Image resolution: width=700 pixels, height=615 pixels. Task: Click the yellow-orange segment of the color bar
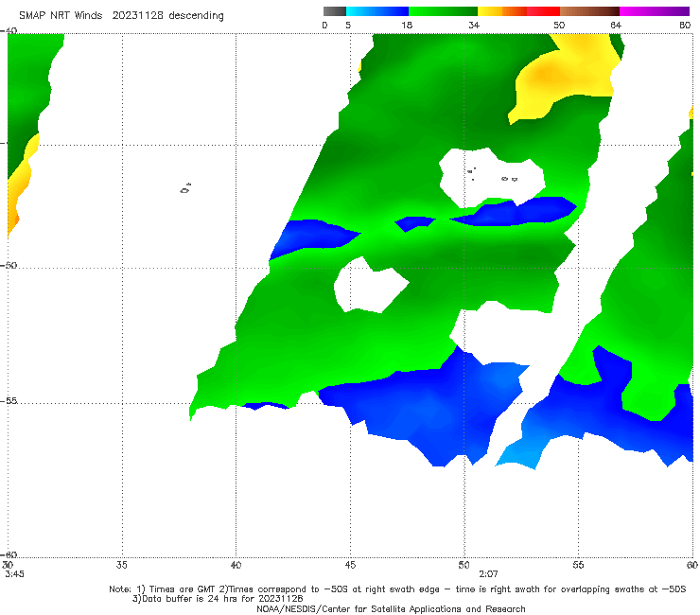pos(502,11)
